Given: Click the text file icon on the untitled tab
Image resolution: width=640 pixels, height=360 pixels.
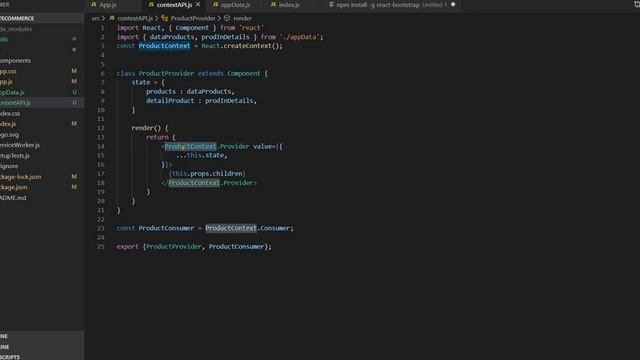Looking at the screenshot, I should tap(331, 4).
